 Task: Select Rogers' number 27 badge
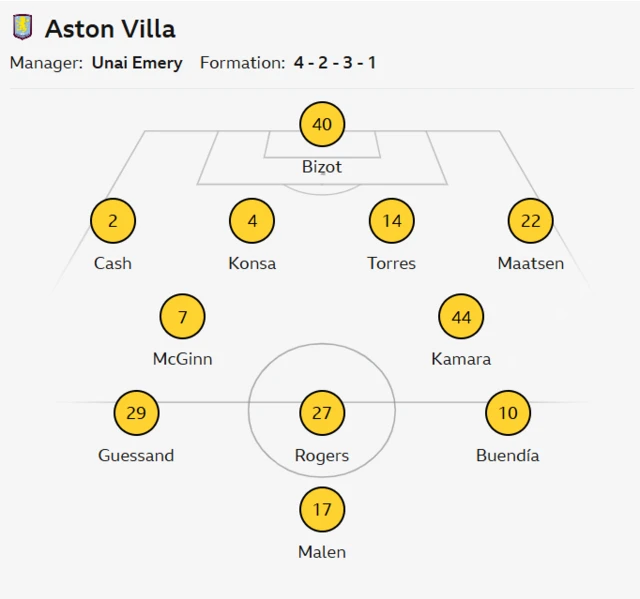pos(322,413)
